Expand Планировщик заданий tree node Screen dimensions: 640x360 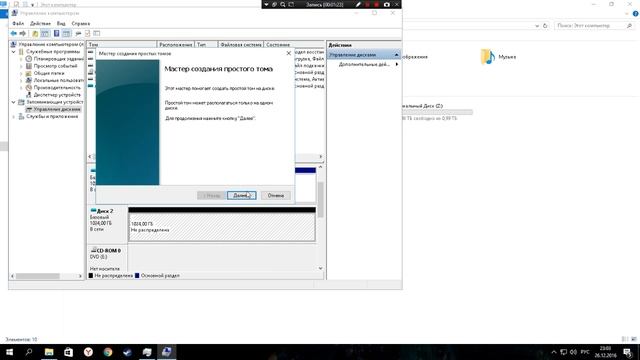coord(21,59)
